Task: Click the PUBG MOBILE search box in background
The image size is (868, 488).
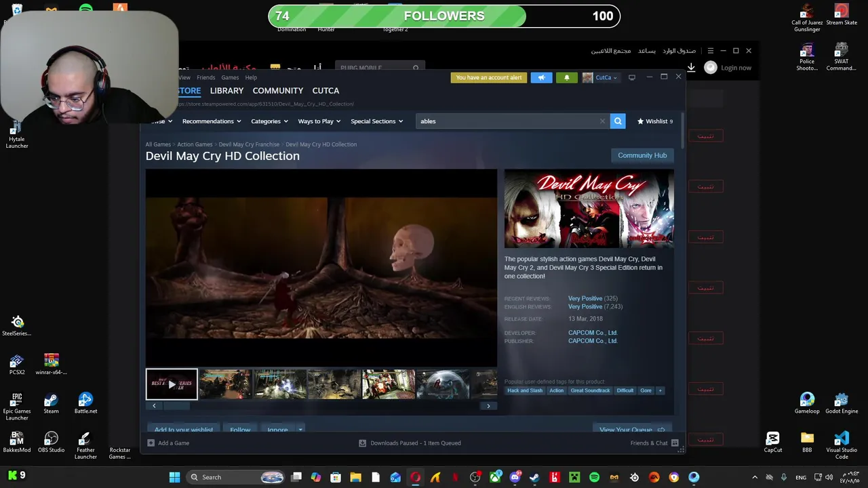Action: (x=378, y=68)
